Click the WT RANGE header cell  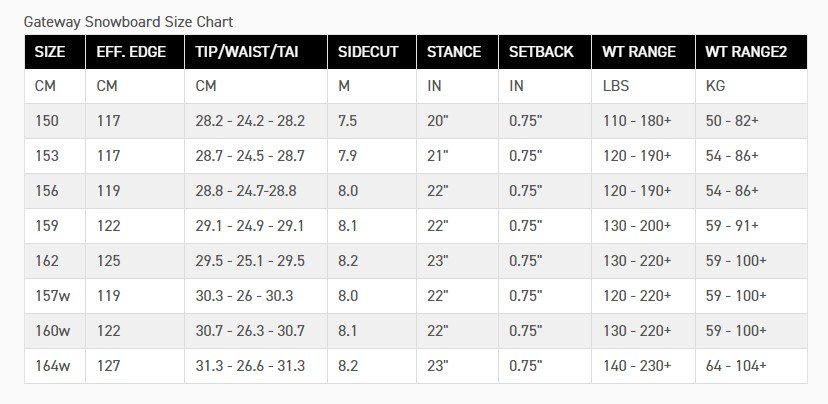tap(643, 52)
